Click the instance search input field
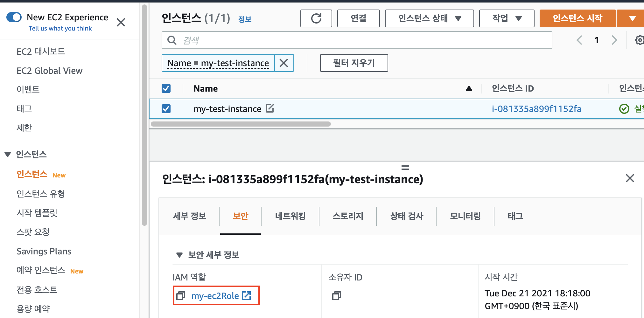Image resolution: width=644 pixels, height=318 pixels. (x=357, y=40)
